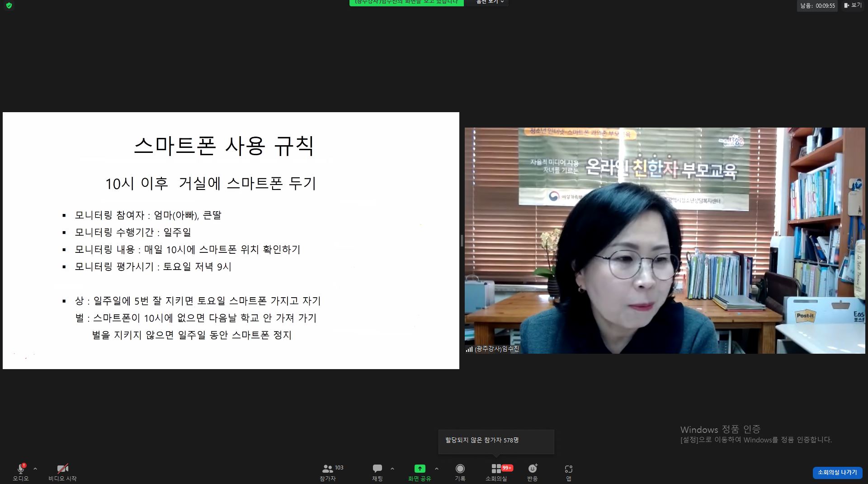Click the Record button icon
This screenshot has width=868, height=484.
click(x=460, y=469)
